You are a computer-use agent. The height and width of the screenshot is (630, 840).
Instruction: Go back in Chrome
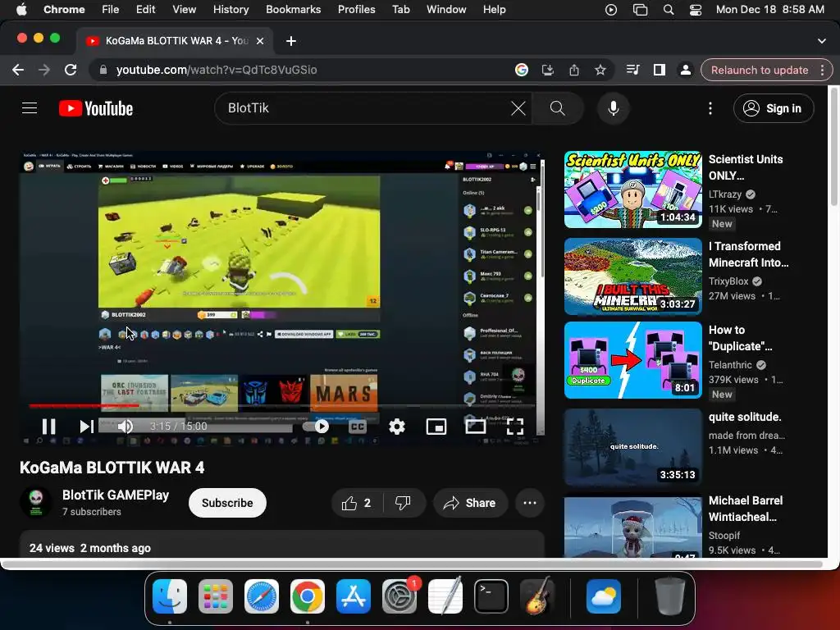coord(18,70)
